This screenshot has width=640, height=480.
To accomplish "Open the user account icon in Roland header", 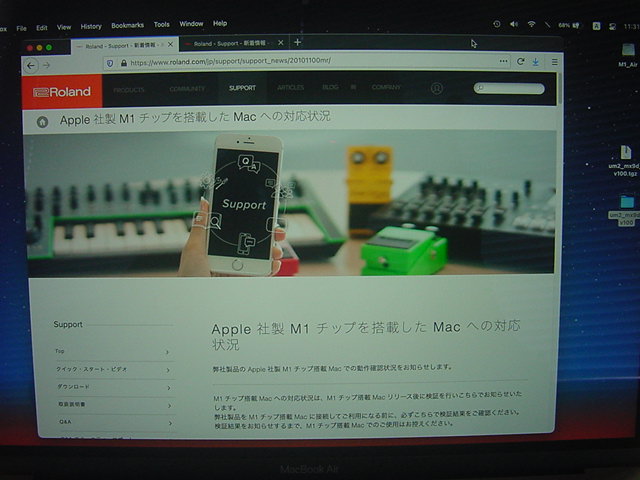I will click(x=437, y=88).
